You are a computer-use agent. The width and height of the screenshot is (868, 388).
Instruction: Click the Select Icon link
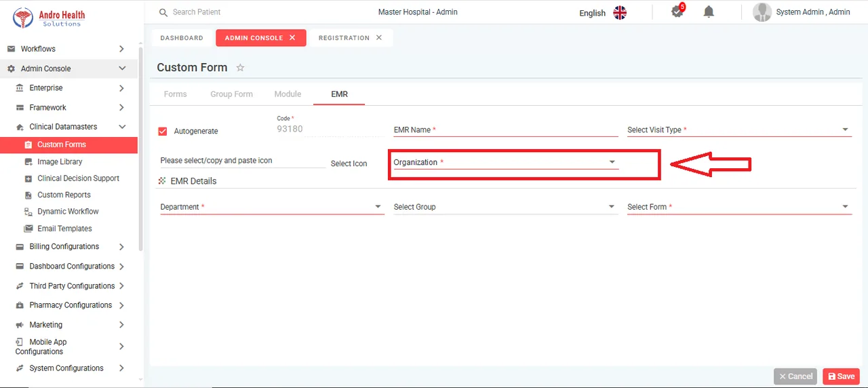(x=349, y=163)
